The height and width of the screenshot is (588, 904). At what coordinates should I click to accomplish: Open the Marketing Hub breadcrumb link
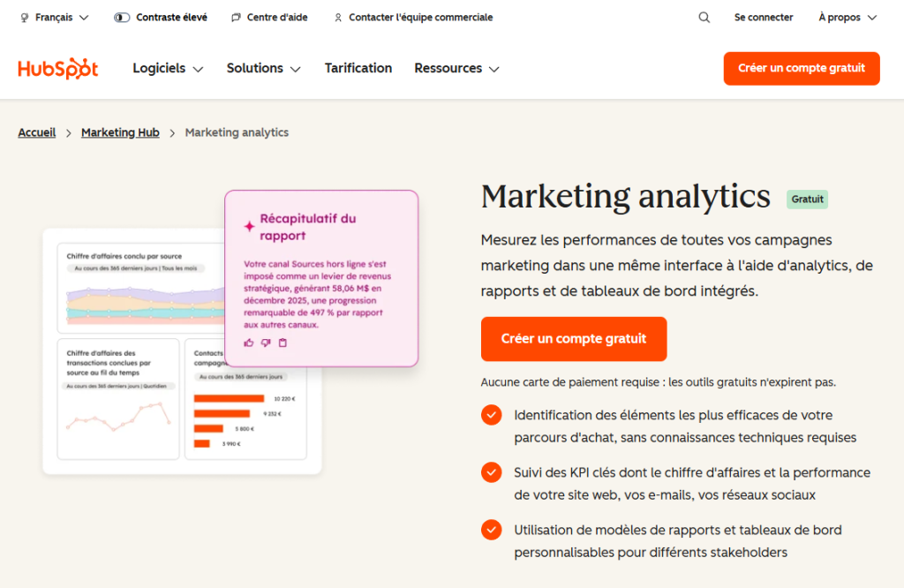[x=120, y=132]
